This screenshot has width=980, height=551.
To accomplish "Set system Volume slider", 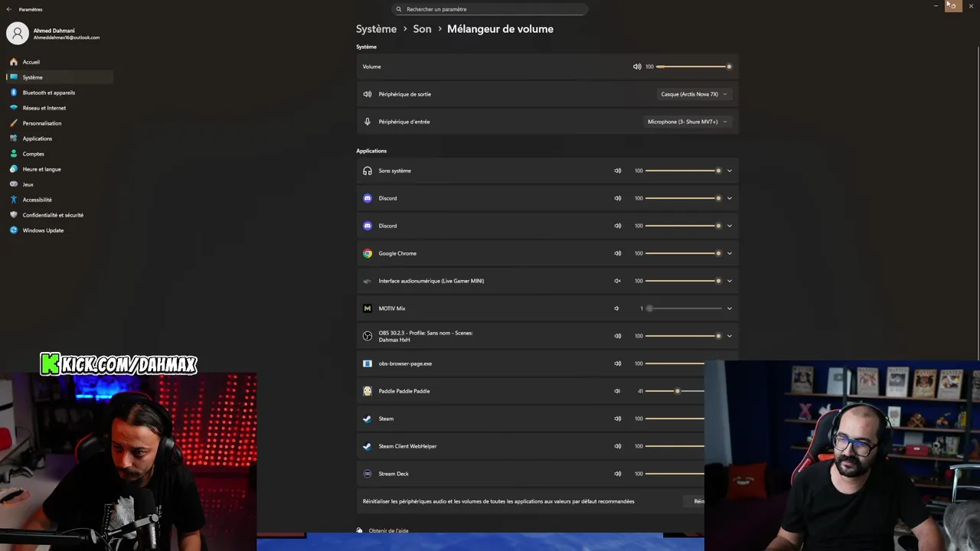I will [693, 67].
